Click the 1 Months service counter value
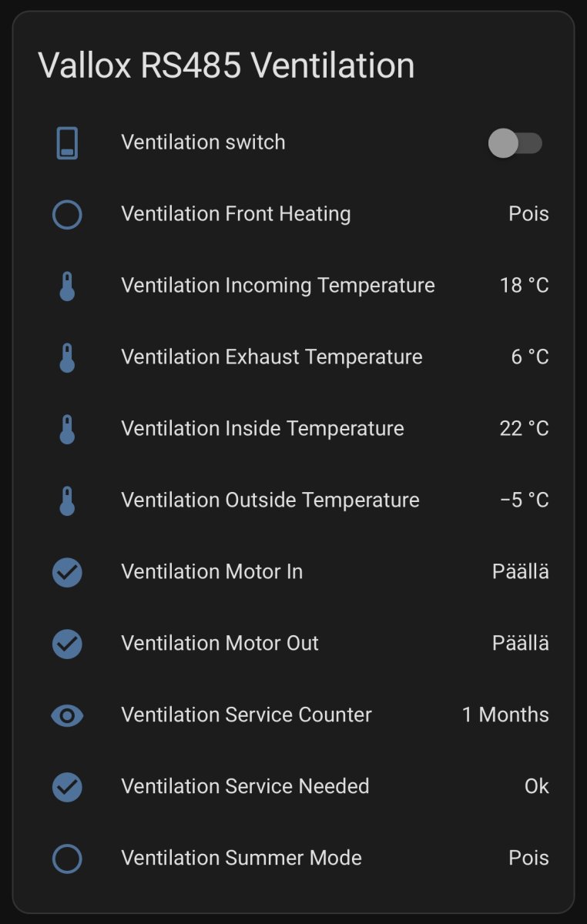587x924 pixels. 505,715
